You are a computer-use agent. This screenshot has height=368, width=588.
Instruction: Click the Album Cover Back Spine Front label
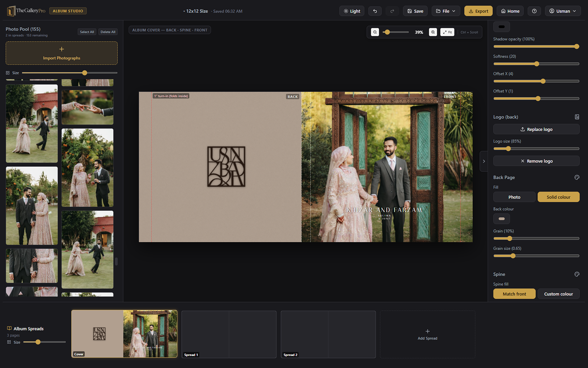[x=170, y=30]
